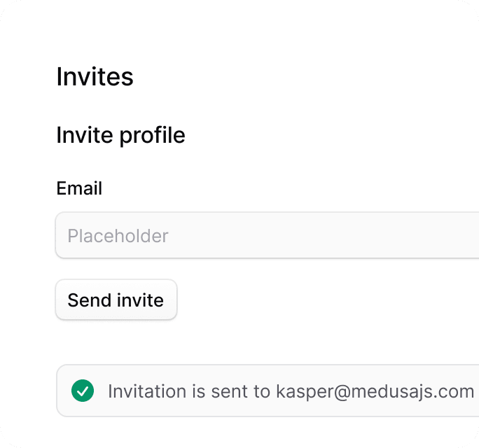The width and height of the screenshot is (479, 448).
Task: Click the "medusajs.com" domain in the notification
Action: pyautogui.click(x=412, y=391)
